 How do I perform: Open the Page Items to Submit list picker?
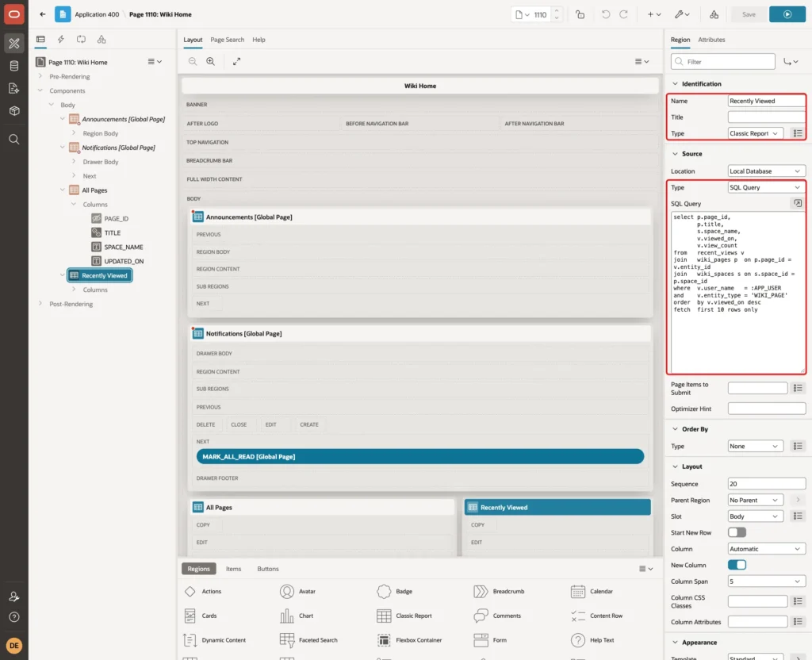click(798, 388)
